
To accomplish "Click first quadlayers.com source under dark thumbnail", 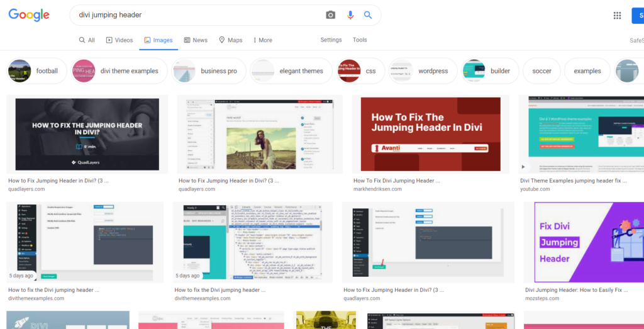I will (26, 189).
